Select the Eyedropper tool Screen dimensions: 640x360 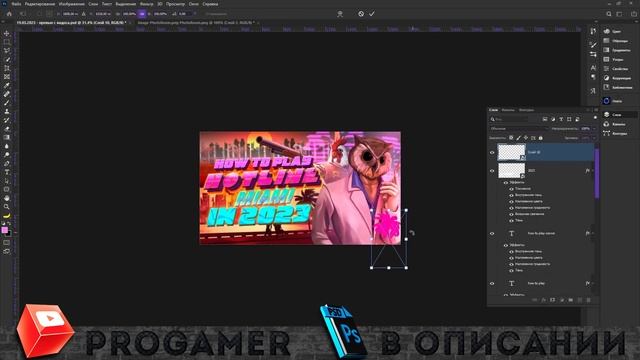(x=7, y=85)
